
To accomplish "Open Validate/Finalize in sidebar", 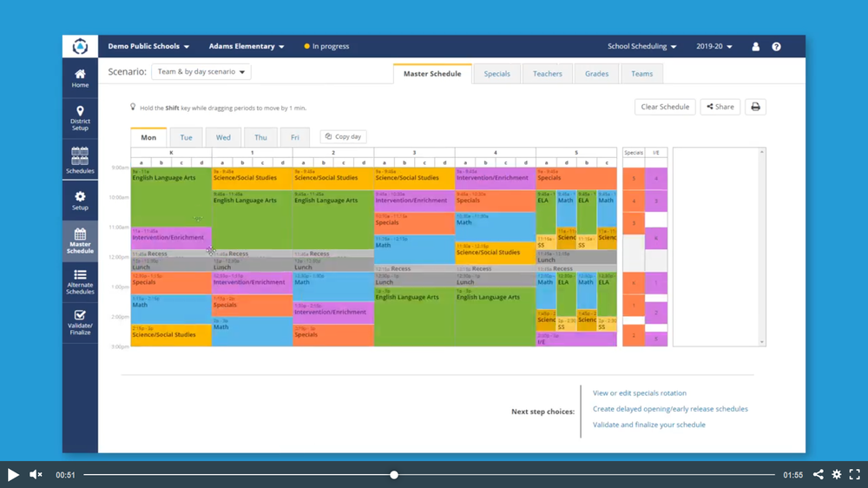I will pos(80,323).
